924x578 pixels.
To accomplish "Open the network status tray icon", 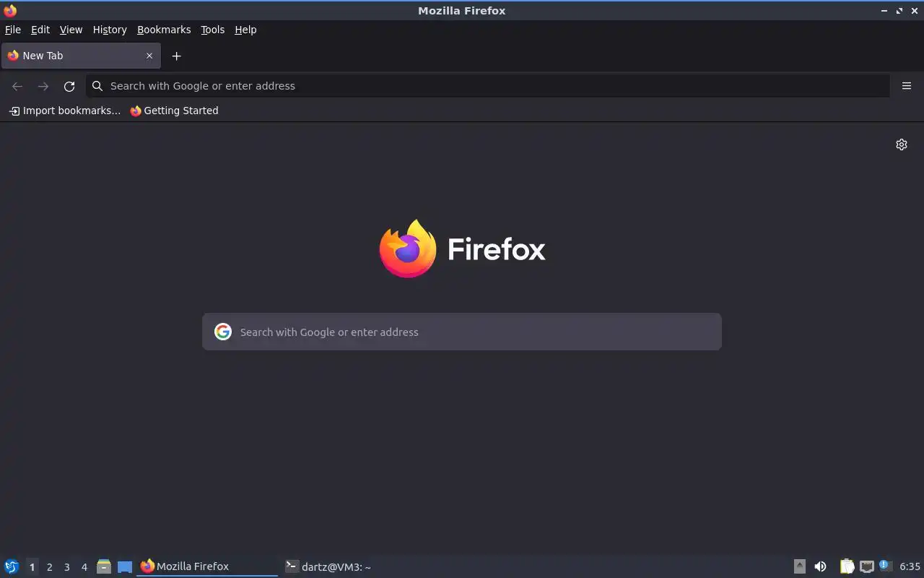I will click(x=866, y=566).
